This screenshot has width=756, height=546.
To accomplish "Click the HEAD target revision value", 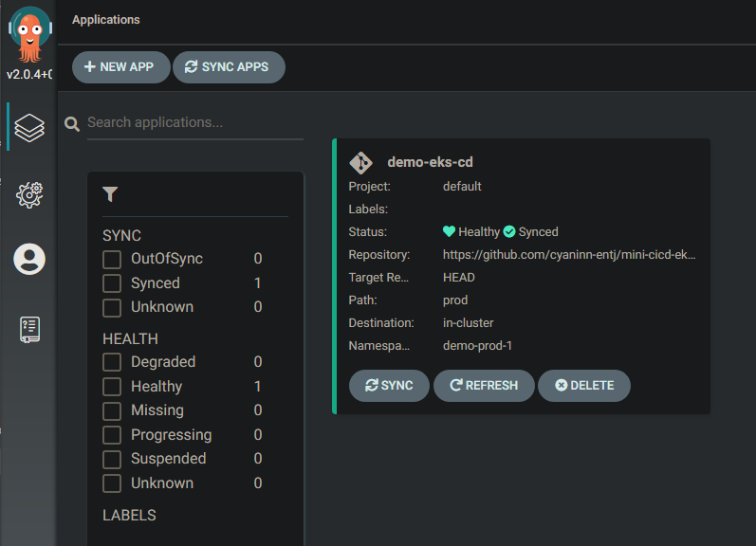I will [x=459, y=278].
